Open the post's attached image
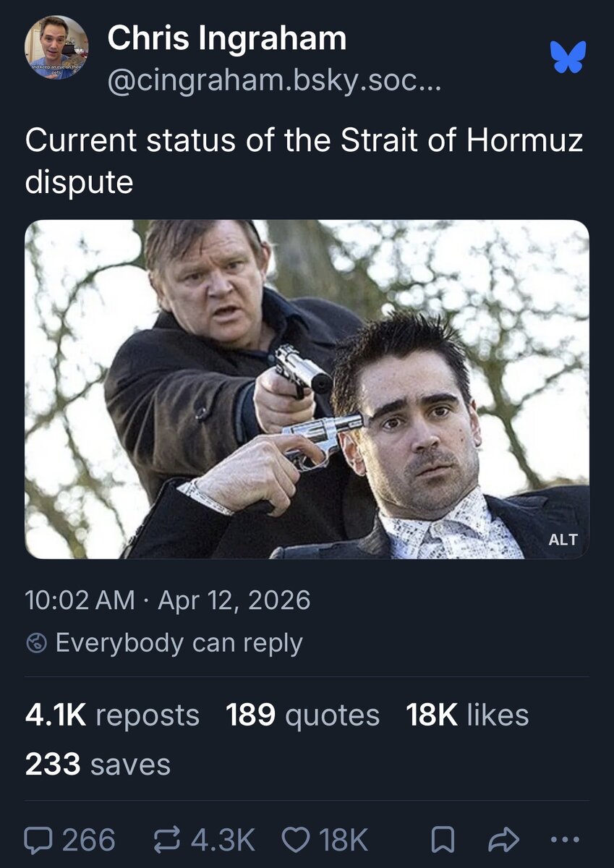This screenshot has height=868, width=614. [x=307, y=389]
